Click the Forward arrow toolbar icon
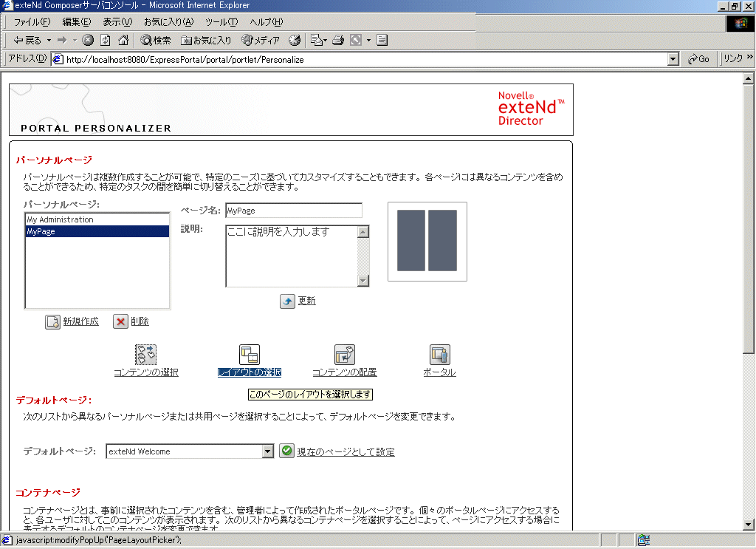 pos(62,41)
